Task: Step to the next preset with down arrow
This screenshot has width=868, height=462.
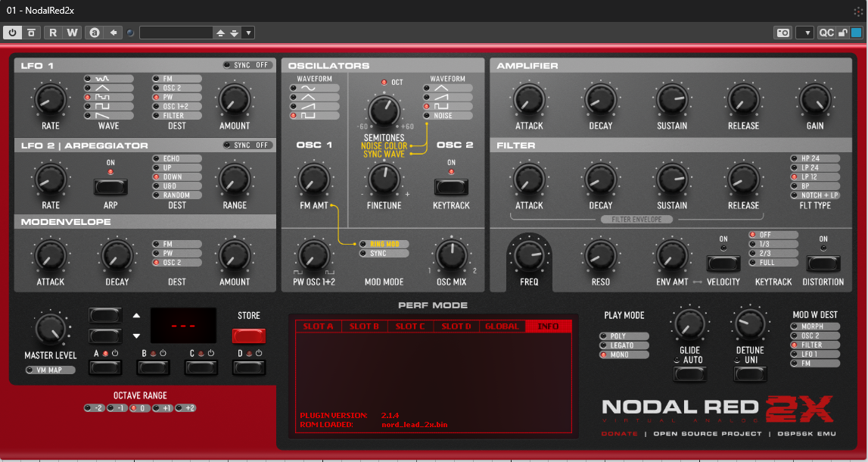Action: coord(234,33)
